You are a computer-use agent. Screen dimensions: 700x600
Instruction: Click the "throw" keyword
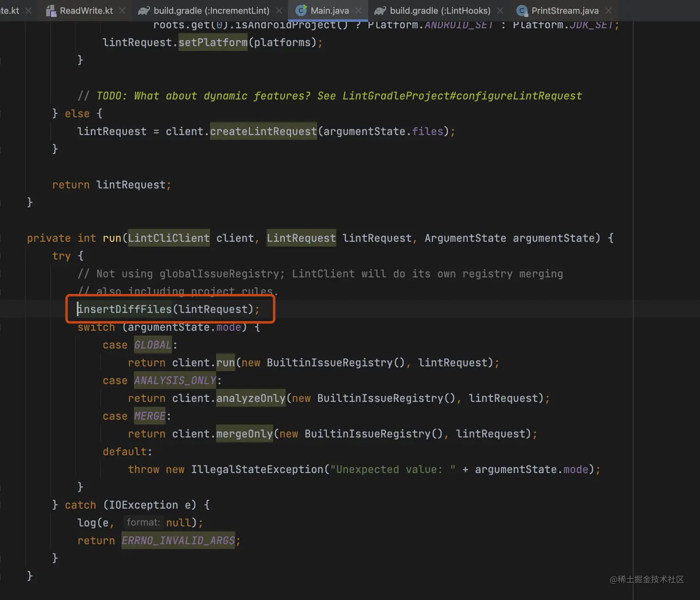[144, 470]
